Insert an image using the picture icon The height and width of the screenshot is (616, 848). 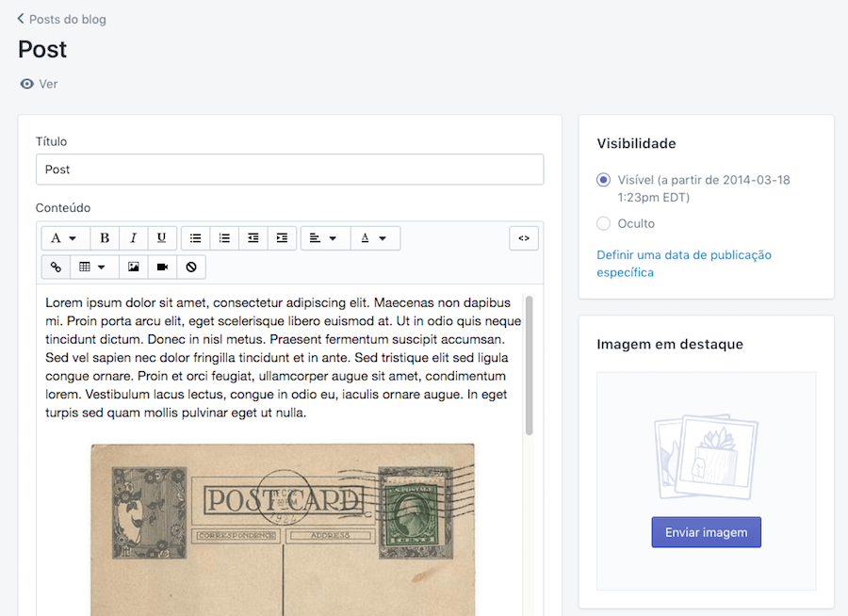(x=134, y=267)
